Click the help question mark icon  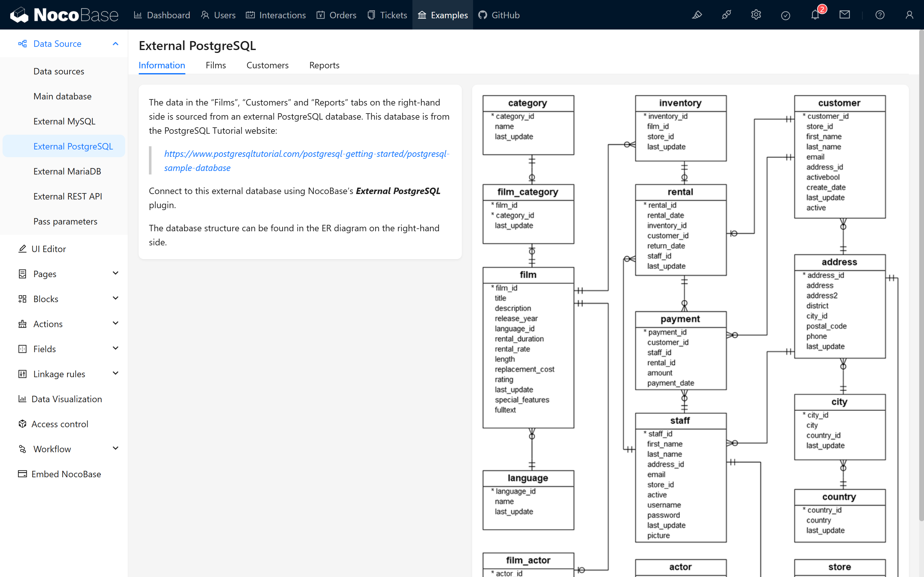[880, 15]
